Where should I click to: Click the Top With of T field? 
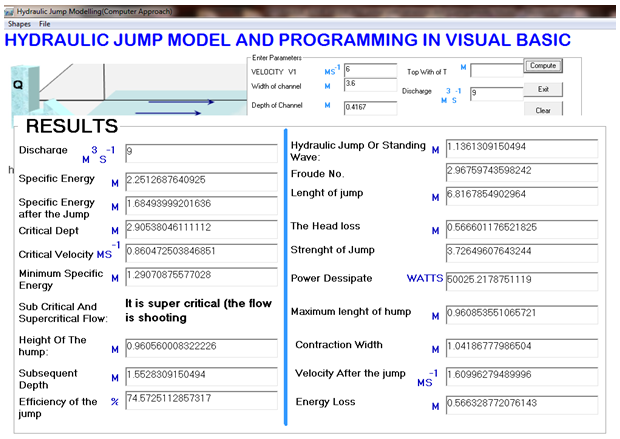coord(494,71)
